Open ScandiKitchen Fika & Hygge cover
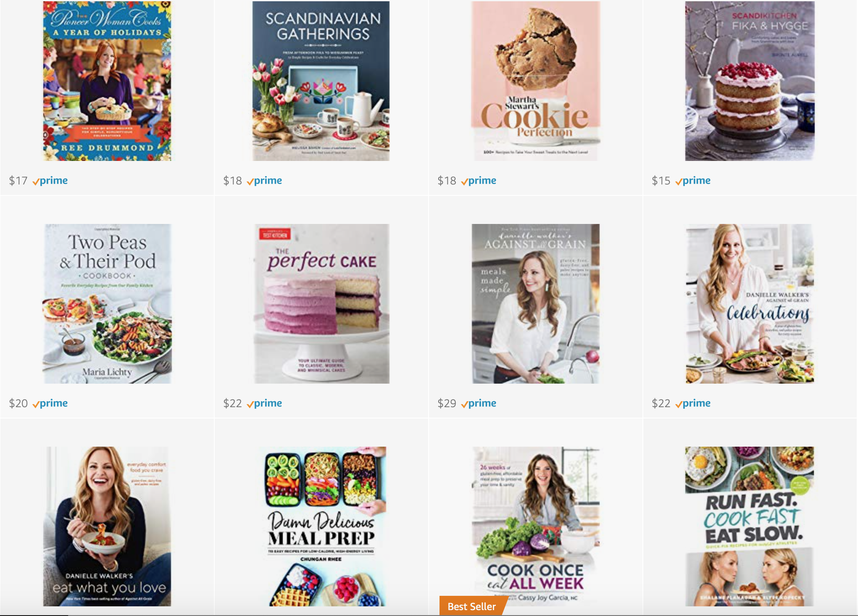This screenshot has height=616, width=858. point(750,81)
